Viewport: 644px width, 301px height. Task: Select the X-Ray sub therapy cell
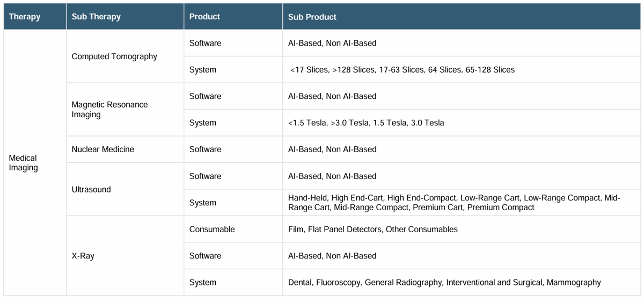pyautogui.click(x=125, y=256)
